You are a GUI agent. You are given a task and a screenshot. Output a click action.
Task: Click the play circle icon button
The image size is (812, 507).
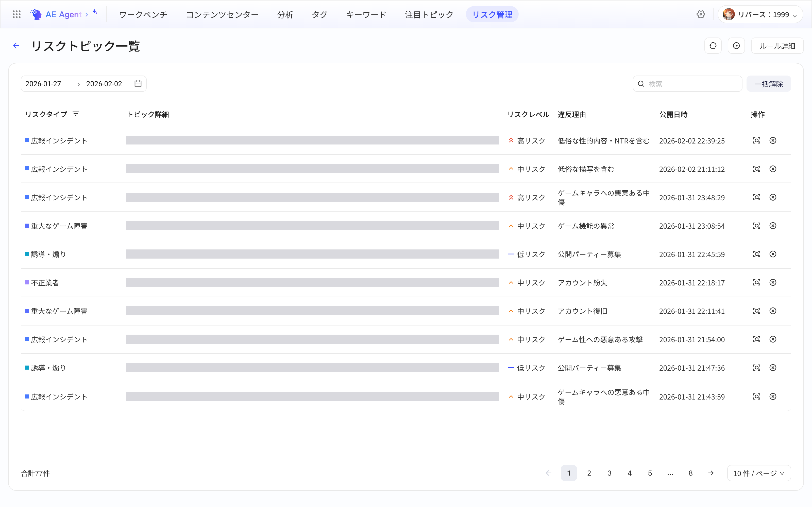point(736,46)
